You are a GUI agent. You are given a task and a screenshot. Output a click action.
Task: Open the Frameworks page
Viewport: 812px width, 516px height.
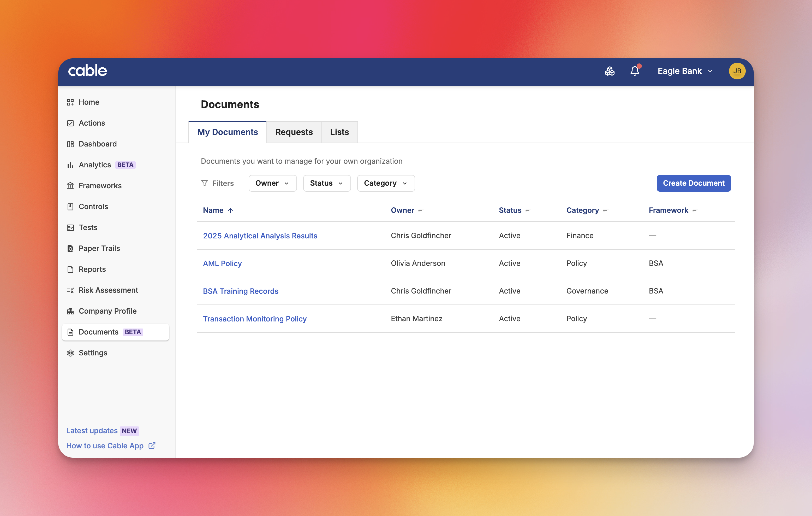pyautogui.click(x=100, y=185)
